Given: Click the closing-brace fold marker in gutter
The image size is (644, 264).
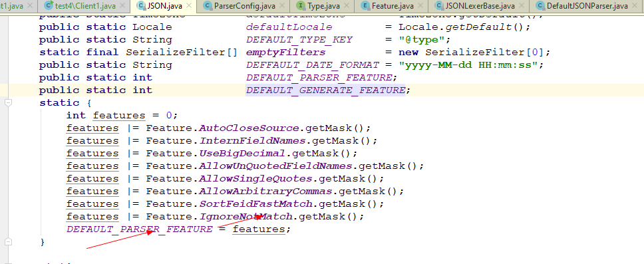Looking at the screenshot, I should coord(9,242).
